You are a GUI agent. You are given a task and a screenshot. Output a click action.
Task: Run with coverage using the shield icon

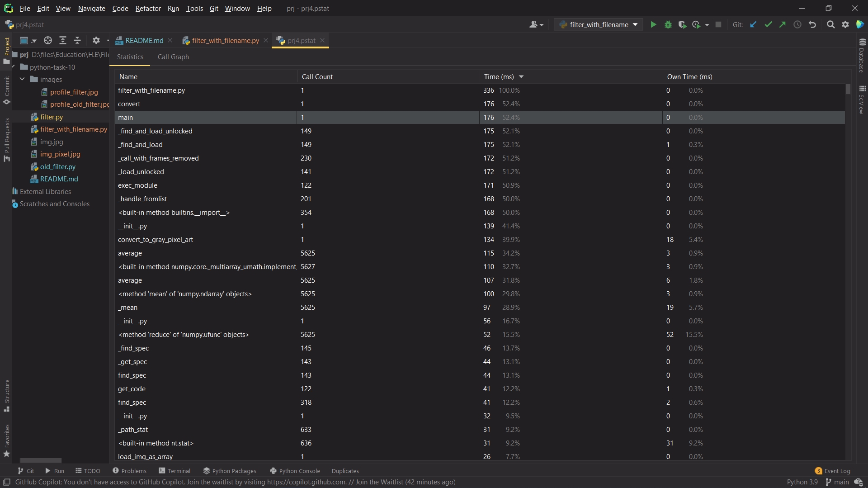click(682, 24)
